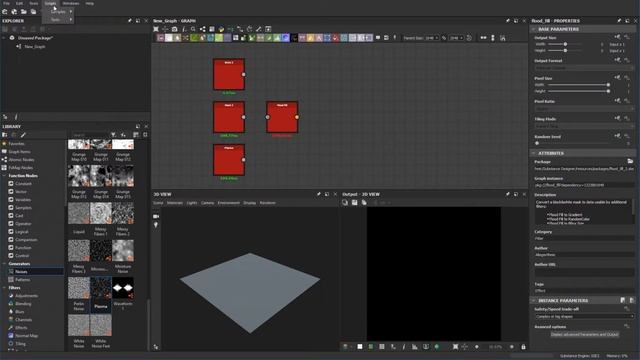
Task: Select the Waveform 1 thumbnail
Action: coord(123,288)
